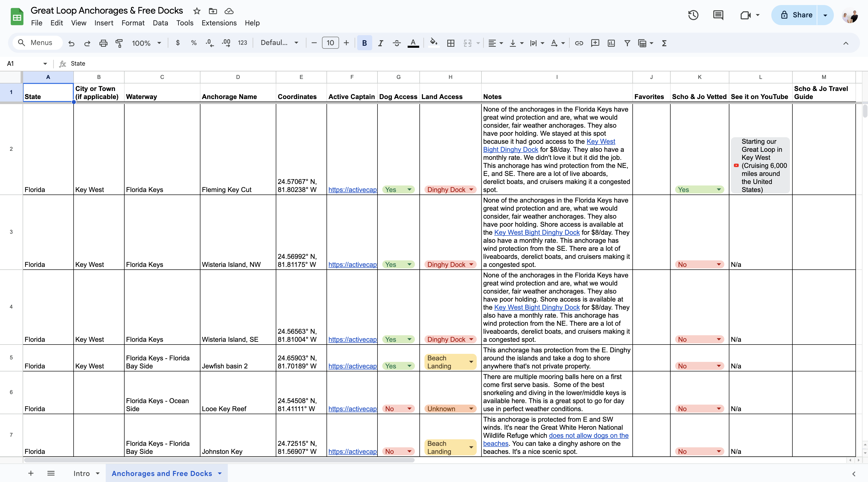
Task: Activate the paint format roller icon
Action: [x=119, y=43]
